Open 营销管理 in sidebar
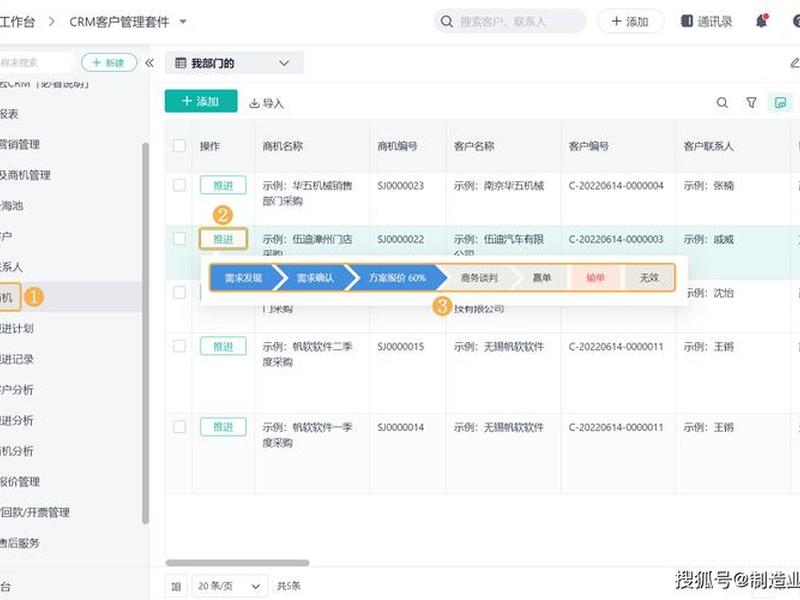Image resolution: width=800 pixels, height=600 pixels. pos(20,144)
